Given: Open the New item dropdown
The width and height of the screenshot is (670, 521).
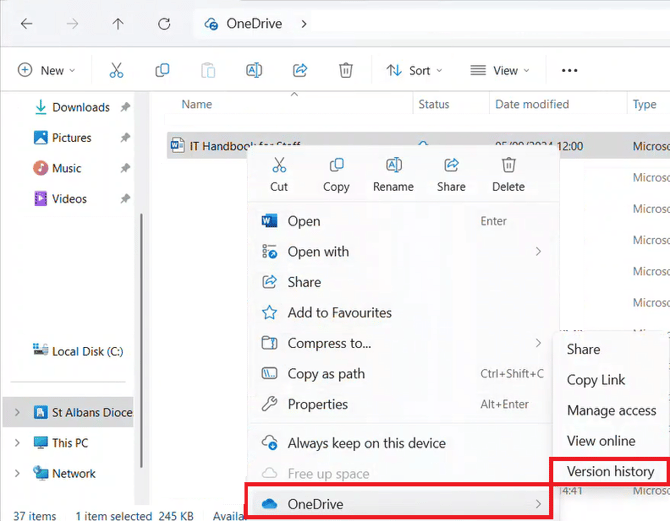Looking at the screenshot, I should 41,70.
